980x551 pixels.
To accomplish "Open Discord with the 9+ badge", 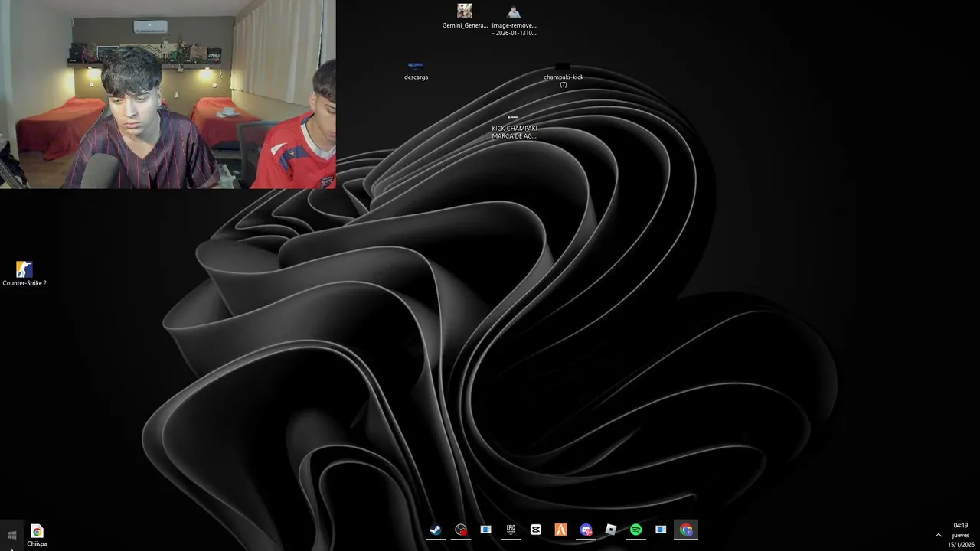I will [x=586, y=530].
